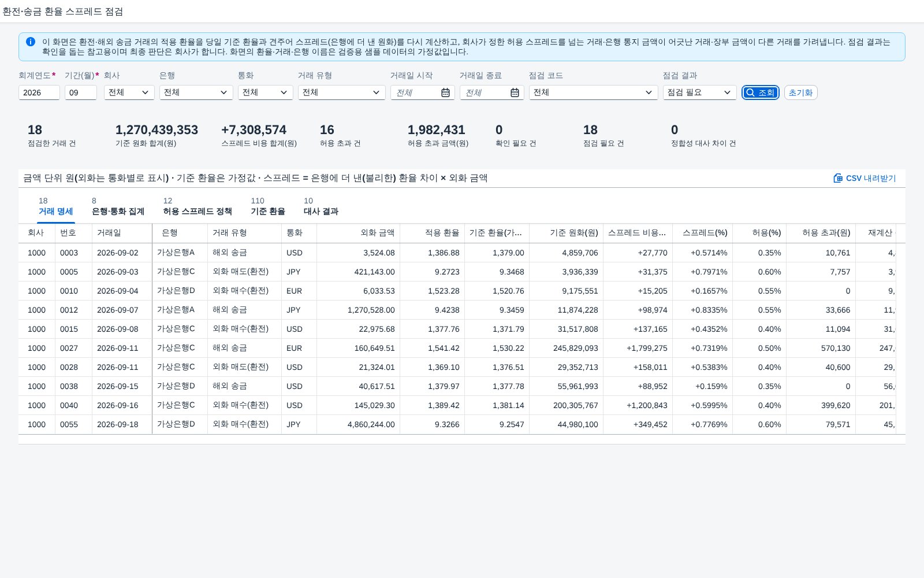Click the 초기화 reset button

pyautogui.click(x=800, y=92)
